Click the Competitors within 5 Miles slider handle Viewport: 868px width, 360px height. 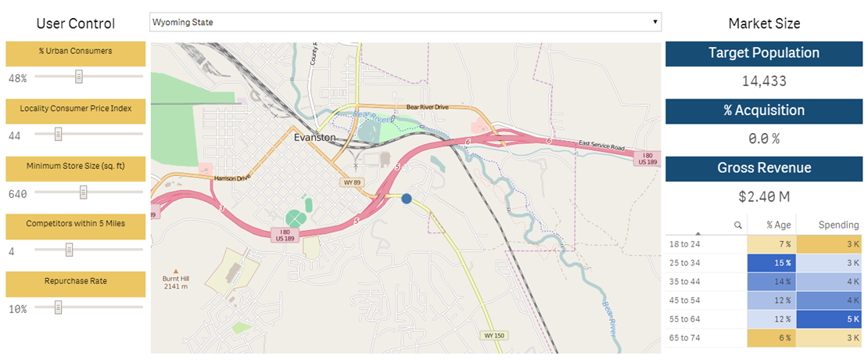[x=69, y=250]
